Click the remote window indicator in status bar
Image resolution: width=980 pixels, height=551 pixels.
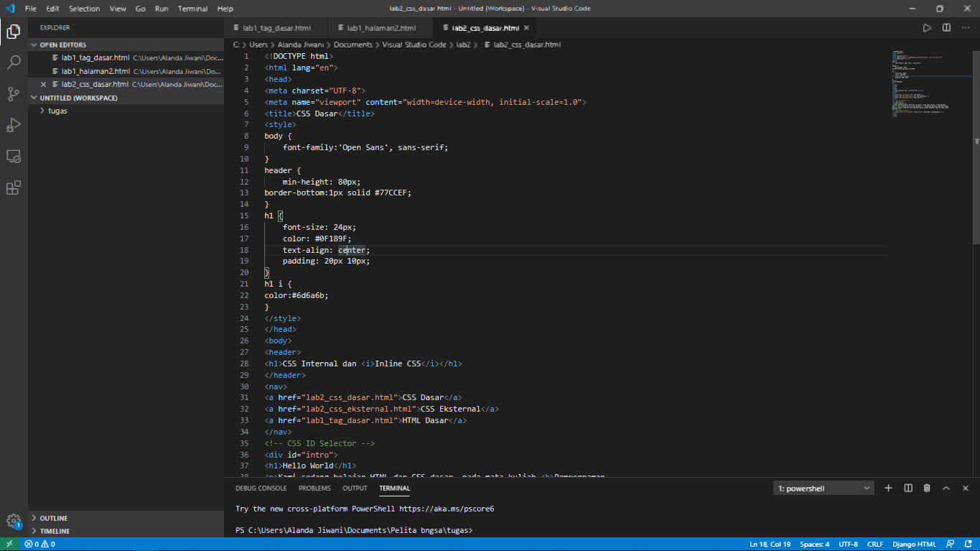10,545
